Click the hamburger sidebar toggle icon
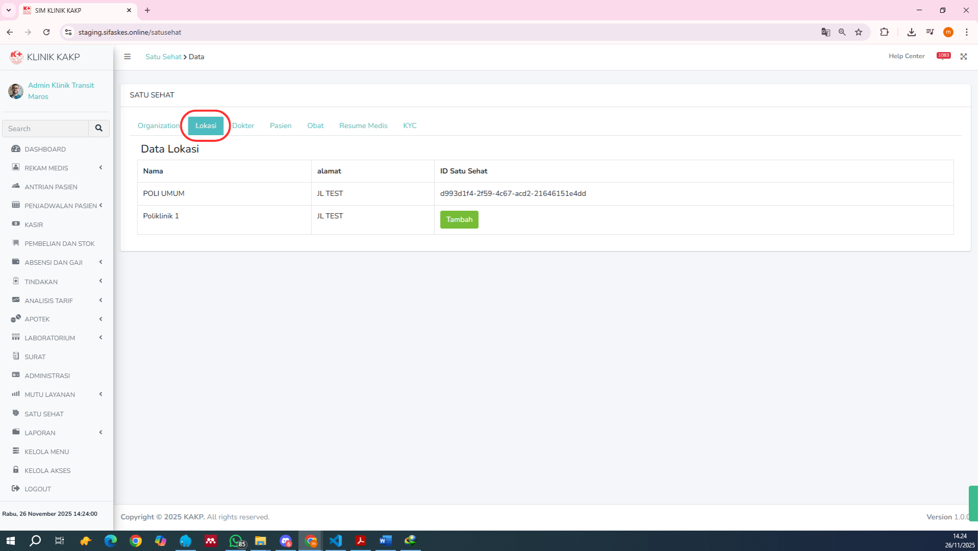980x551 pixels. (x=127, y=57)
